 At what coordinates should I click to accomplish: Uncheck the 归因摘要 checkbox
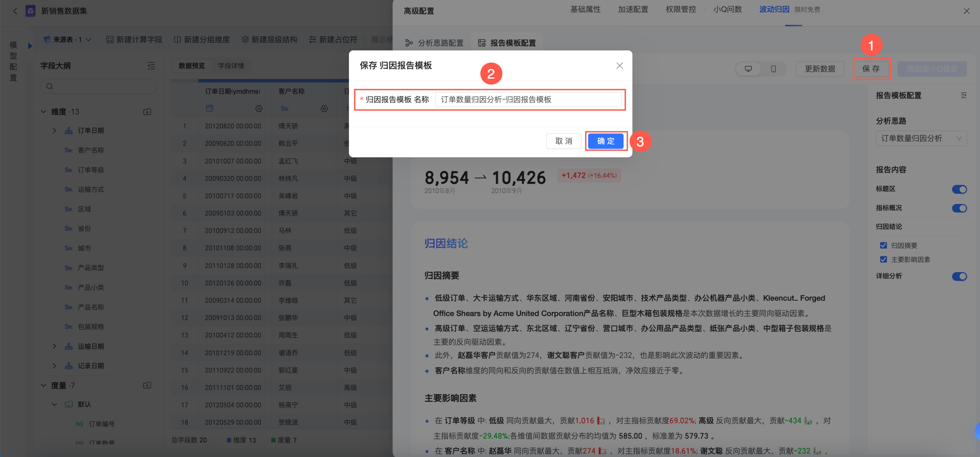(883, 246)
